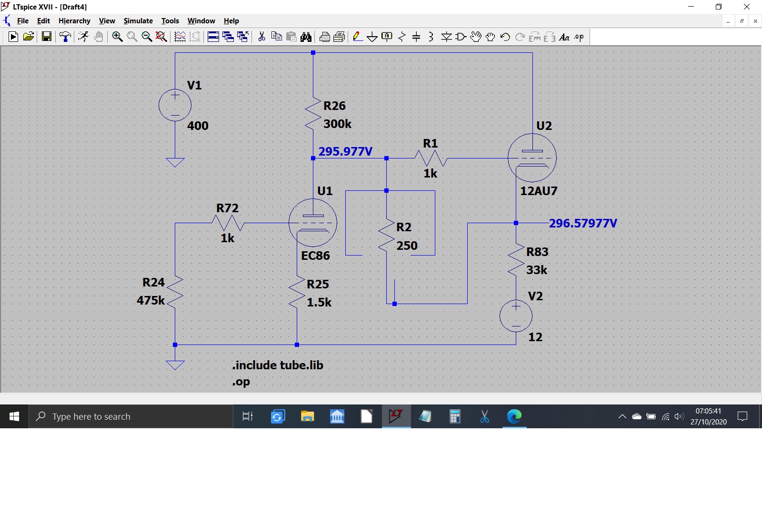Open the Edit menu

[x=43, y=21]
